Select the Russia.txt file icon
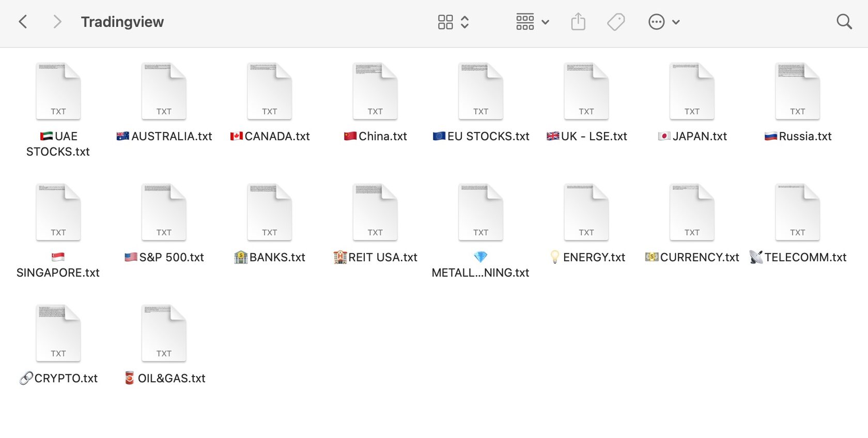This screenshot has height=438, width=868. 798,91
